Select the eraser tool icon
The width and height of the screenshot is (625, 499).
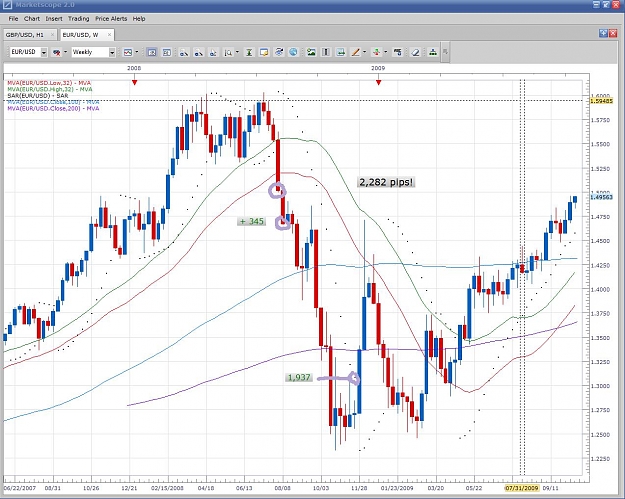[x=415, y=52]
